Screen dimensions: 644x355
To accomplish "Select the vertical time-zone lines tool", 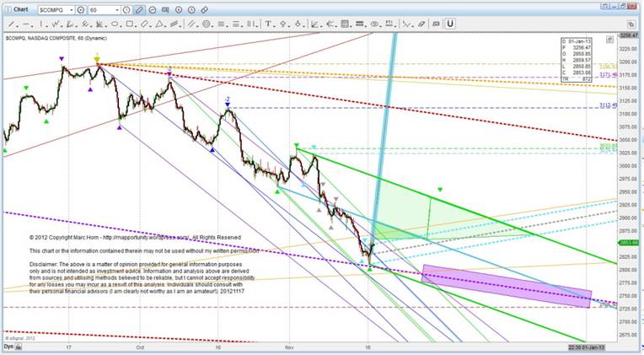I will click(x=251, y=24).
